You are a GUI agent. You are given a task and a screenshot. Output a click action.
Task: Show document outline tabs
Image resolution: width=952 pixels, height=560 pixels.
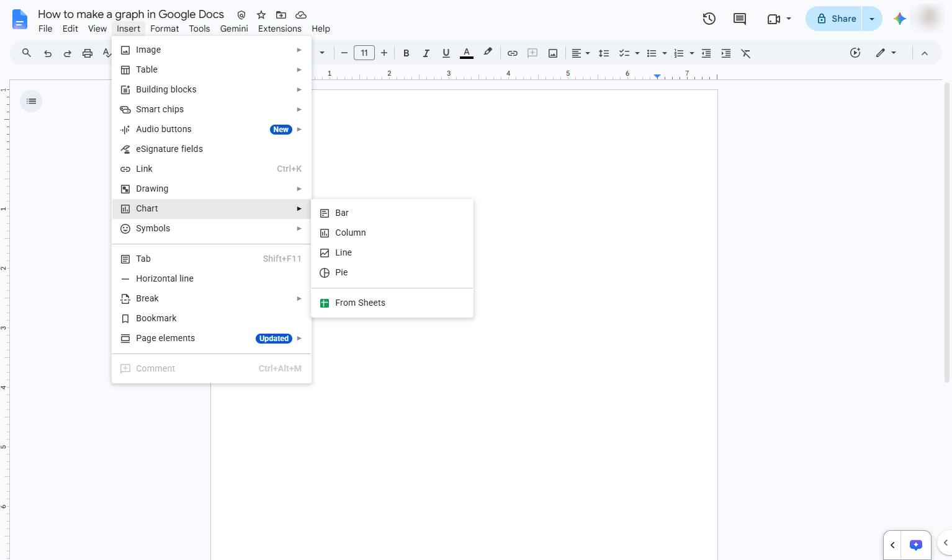32,101
